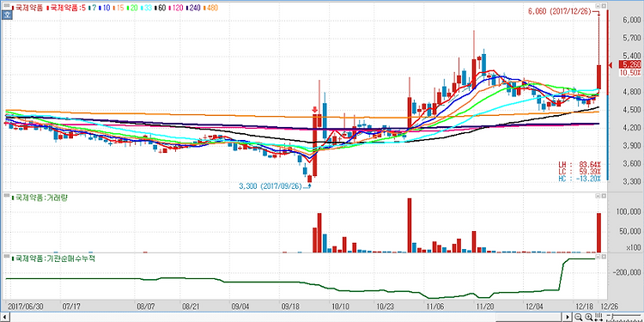Click the -200,000 axis label in the bottom pane
Screen dimensions: 644x322
pos(628,272)
